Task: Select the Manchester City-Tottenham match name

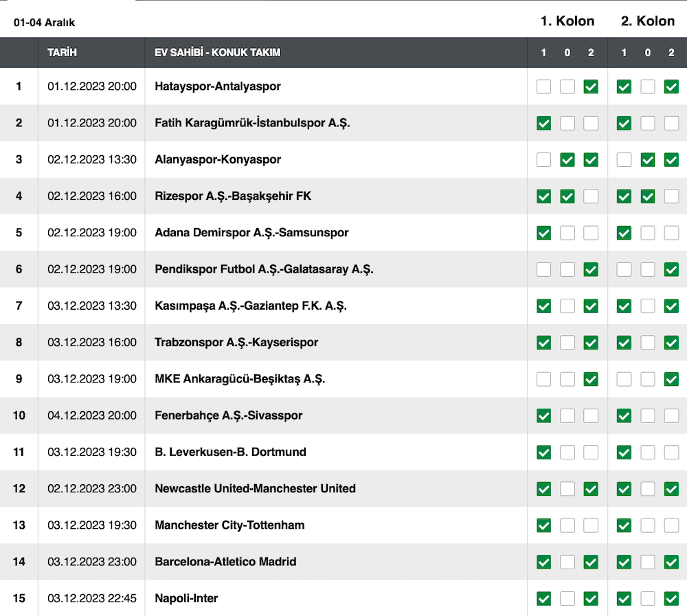Action: (229, 525)
